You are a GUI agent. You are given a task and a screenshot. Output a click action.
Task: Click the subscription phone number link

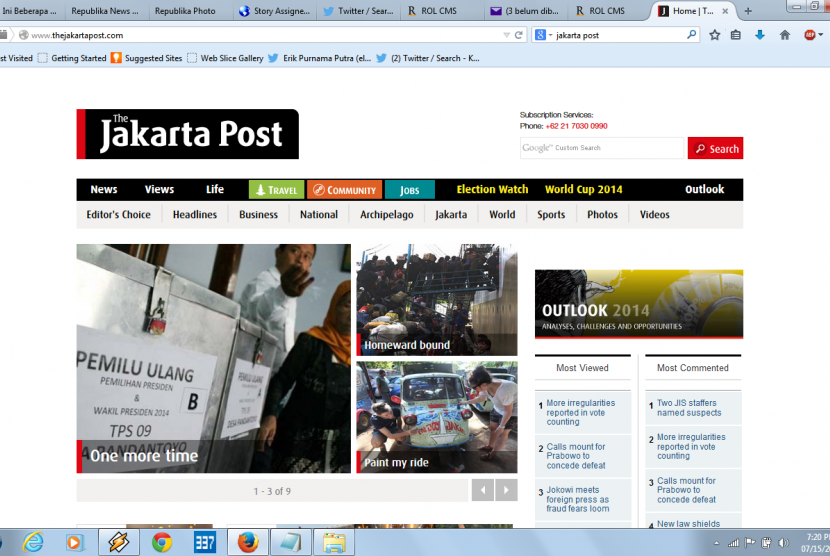point(576,126)
